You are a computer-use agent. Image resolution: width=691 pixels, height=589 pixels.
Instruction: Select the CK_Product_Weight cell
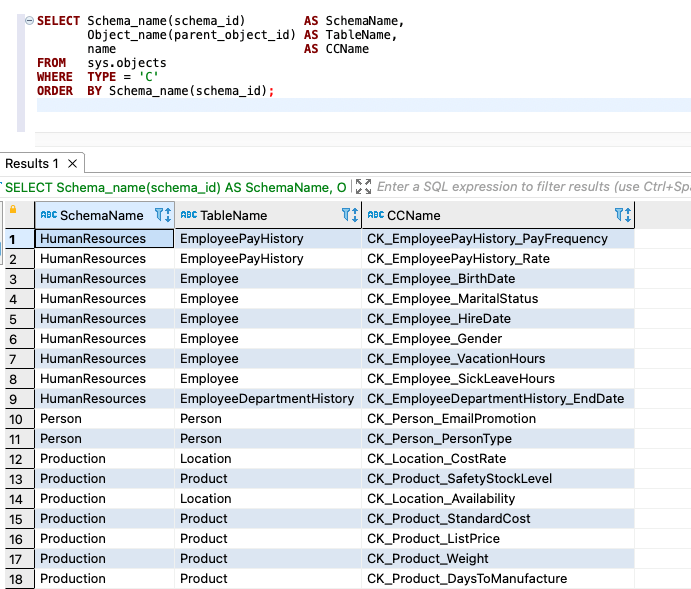coord(498,559)
